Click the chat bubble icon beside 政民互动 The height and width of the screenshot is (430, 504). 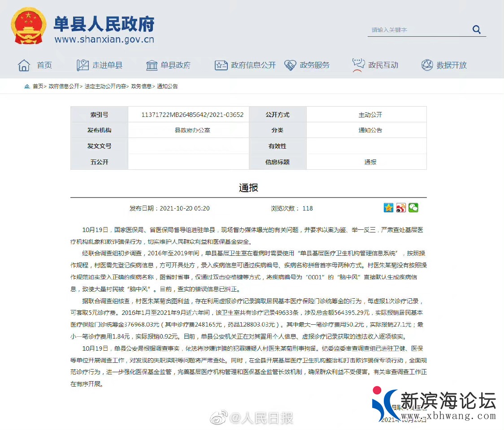pos(358,65)
